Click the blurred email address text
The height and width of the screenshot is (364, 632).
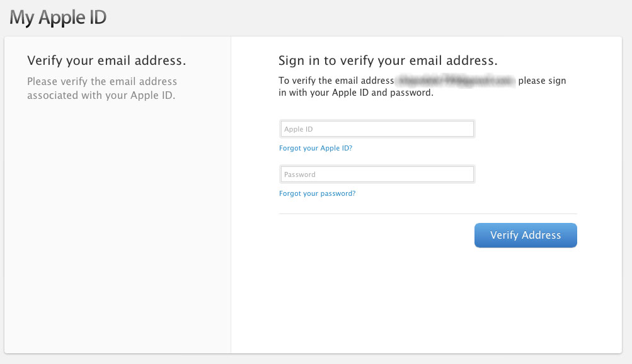[x=455, y=81]
